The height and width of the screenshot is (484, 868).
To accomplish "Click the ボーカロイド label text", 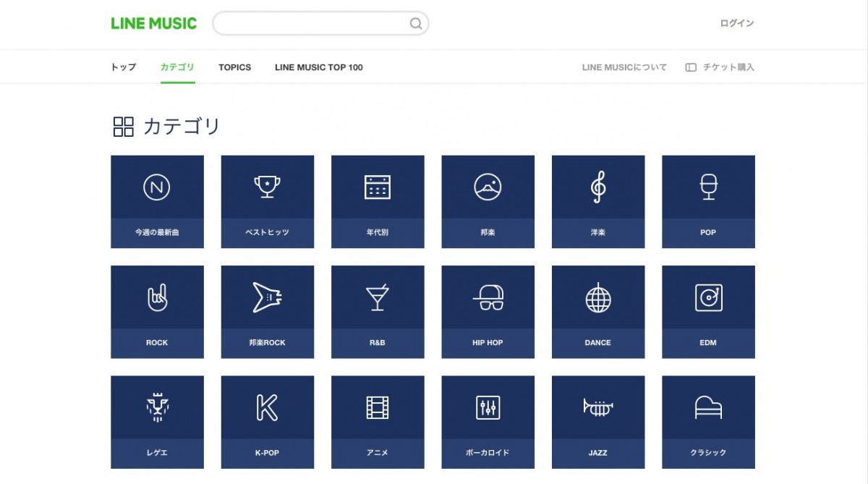I will (x=488, y=453).
